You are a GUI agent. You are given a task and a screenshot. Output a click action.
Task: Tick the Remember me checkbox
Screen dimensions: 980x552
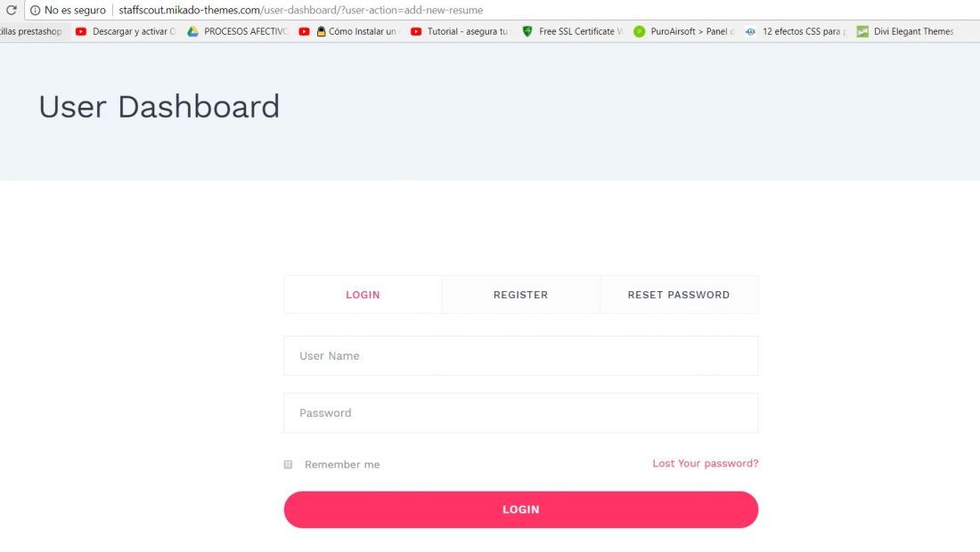click(x=288, y=465)
